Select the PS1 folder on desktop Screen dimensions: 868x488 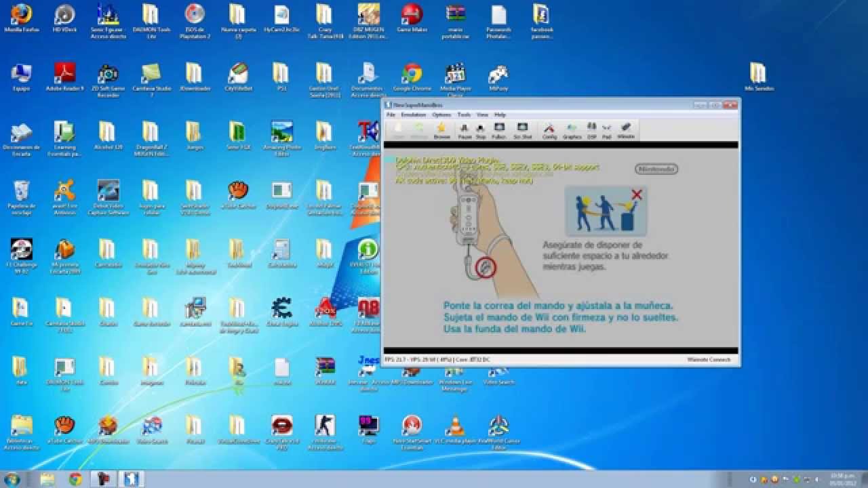pos(281,78)
